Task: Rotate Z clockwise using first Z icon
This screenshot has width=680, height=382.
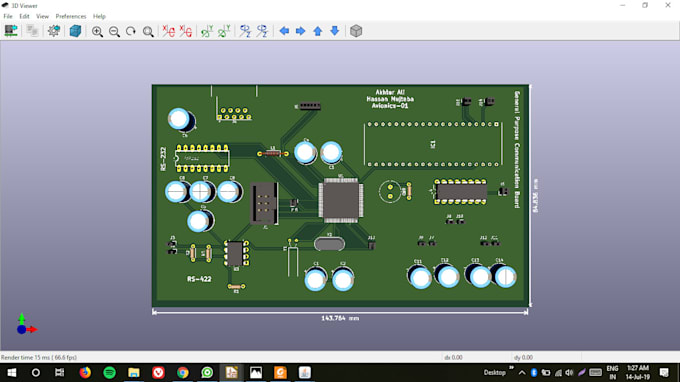Action: coord(245,31)
